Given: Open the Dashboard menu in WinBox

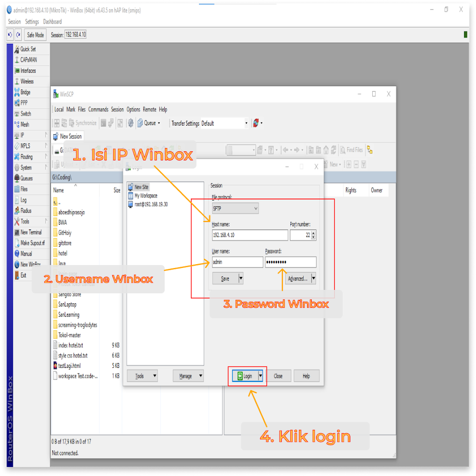Looking at the screenshot, I should point(52,21).
